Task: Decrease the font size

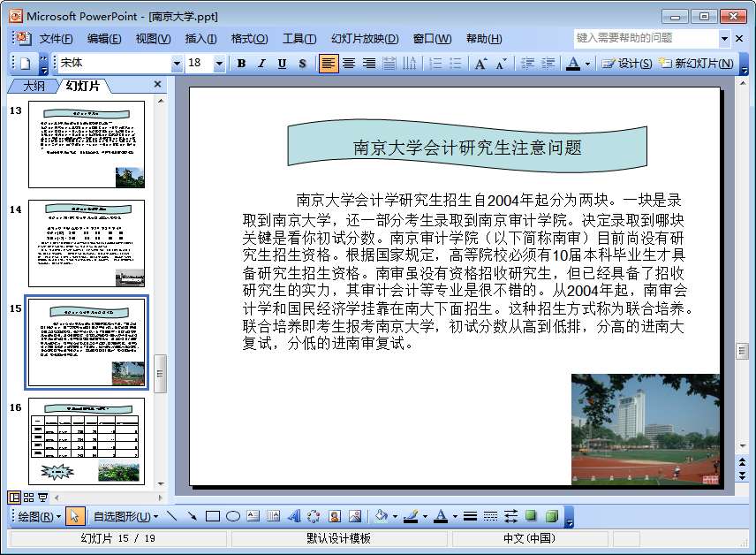Action: 501,64
